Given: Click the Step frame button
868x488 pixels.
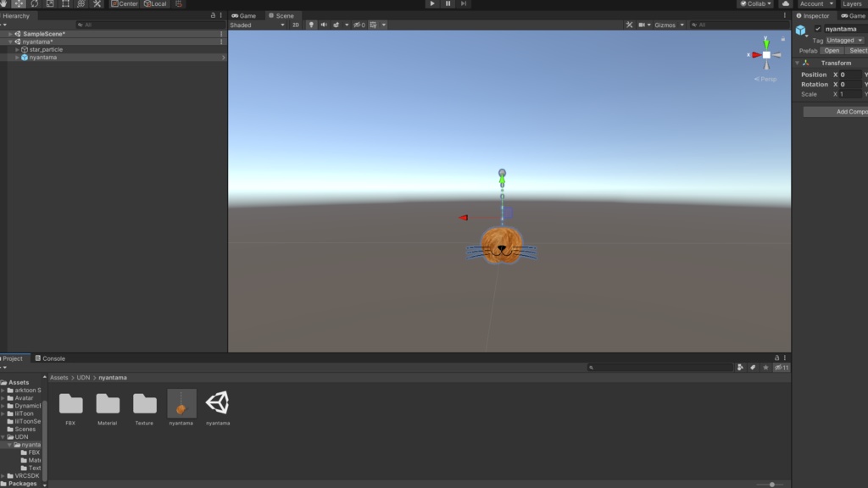Looking at the screenshot, I should 464,3.
